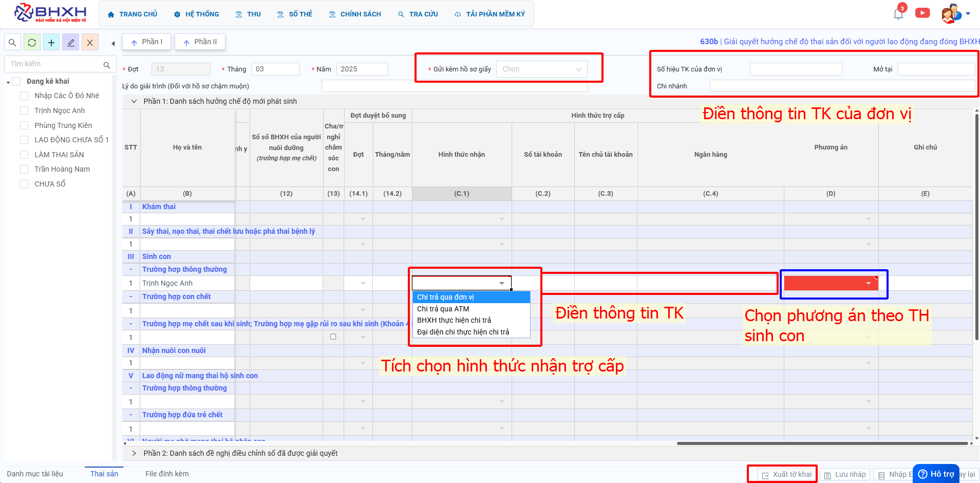Open TRANG CHỦ home menu

(133, 14)
